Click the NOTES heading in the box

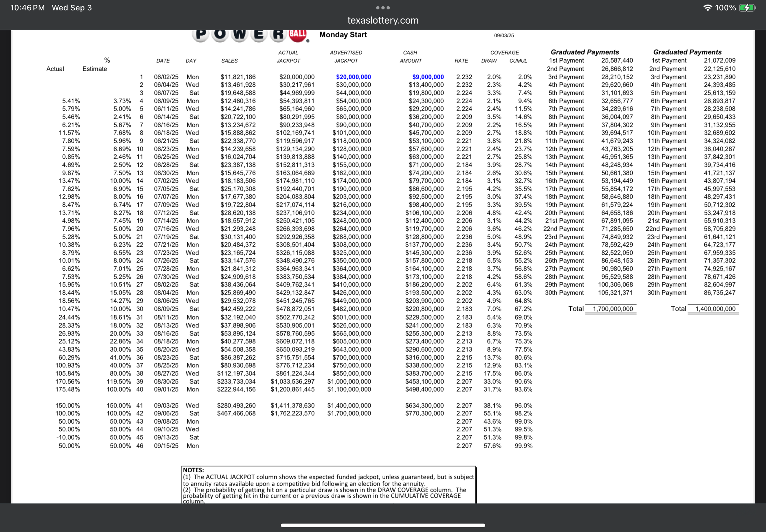coord(193,470)
